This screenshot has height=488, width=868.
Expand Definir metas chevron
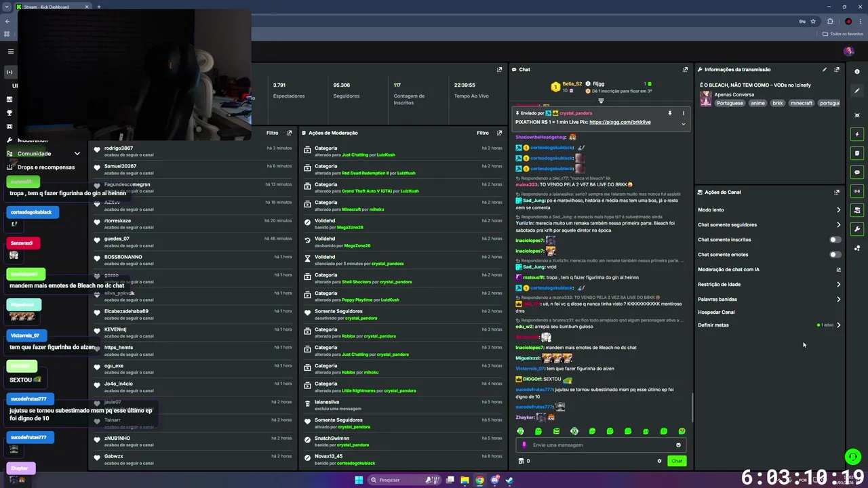(x=838, y=325)
